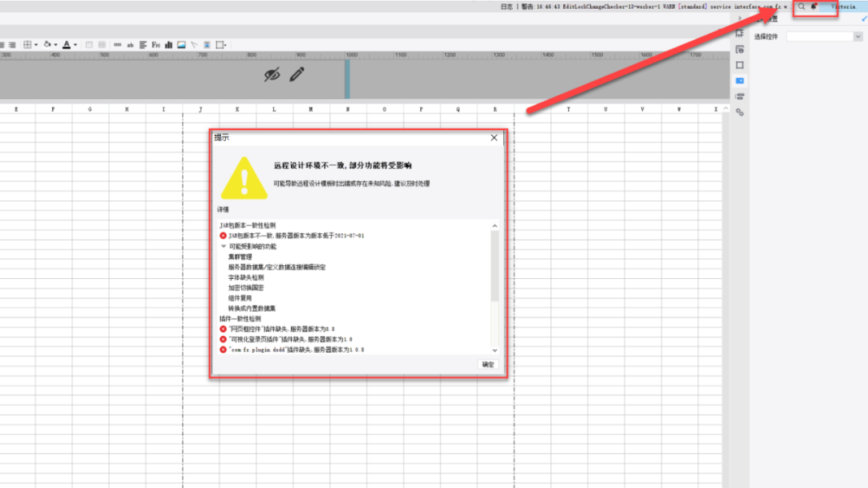This screenshot has width=868, height=488.
Task: Open the search icon in top bar
Action: (x=801, y=6)
